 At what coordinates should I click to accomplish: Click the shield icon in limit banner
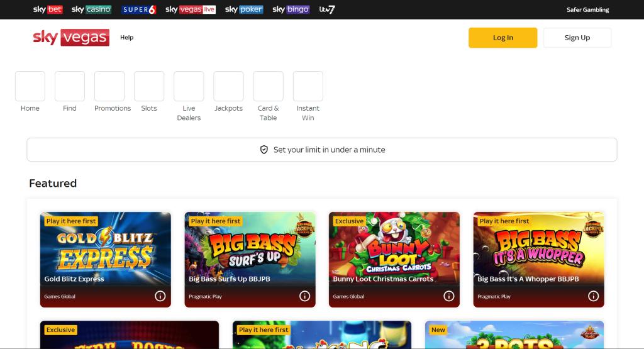coord(264,150)
